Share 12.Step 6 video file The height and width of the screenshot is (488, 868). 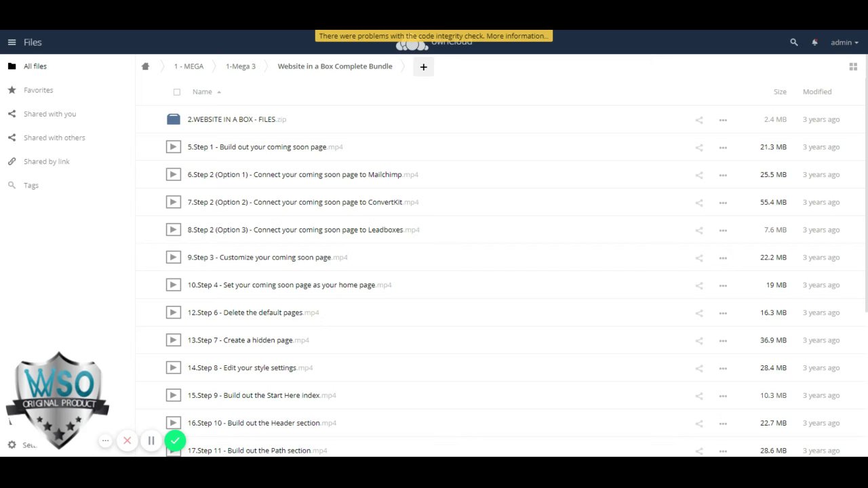(x=698, y=313)
